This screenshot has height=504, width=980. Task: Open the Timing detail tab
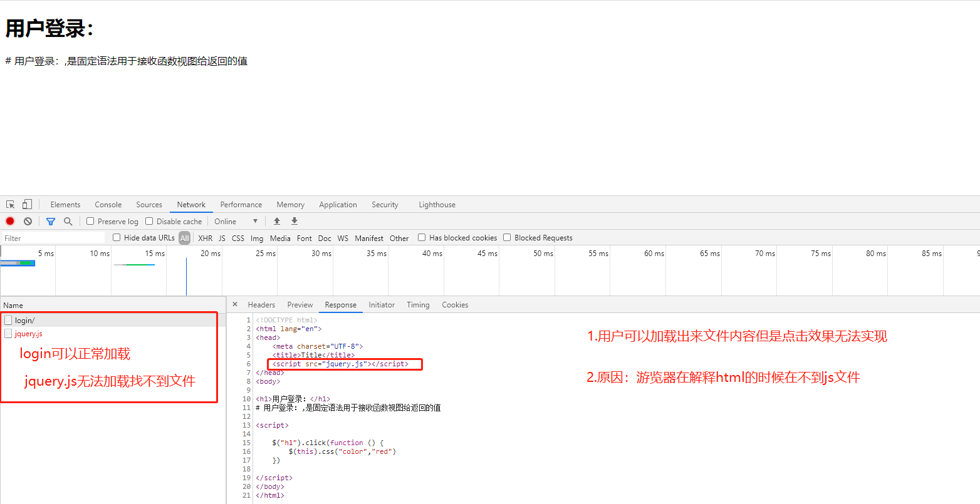pyautogui.click(x=418, y=305)
